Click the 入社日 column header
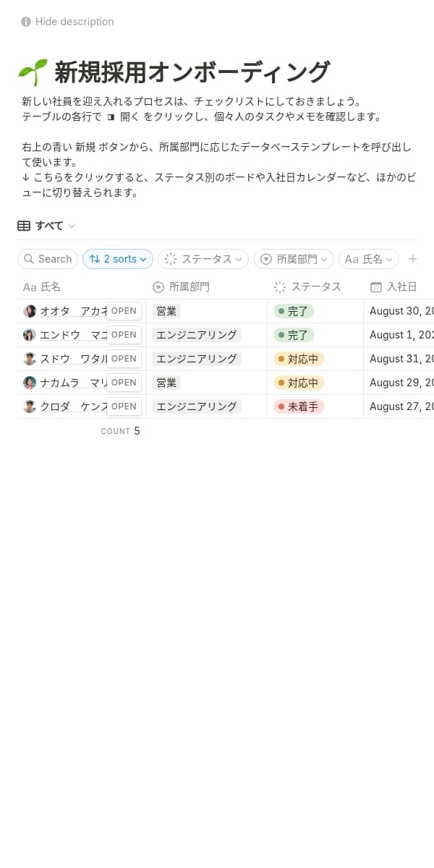434x868 pixels. point(401,287)
